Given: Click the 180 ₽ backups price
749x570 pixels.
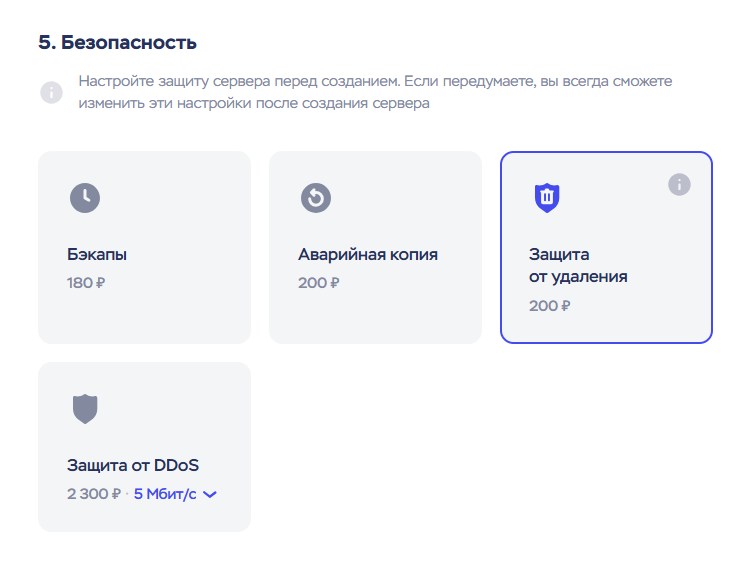Looking at the screenshot, I should click(x=86, y=283).
